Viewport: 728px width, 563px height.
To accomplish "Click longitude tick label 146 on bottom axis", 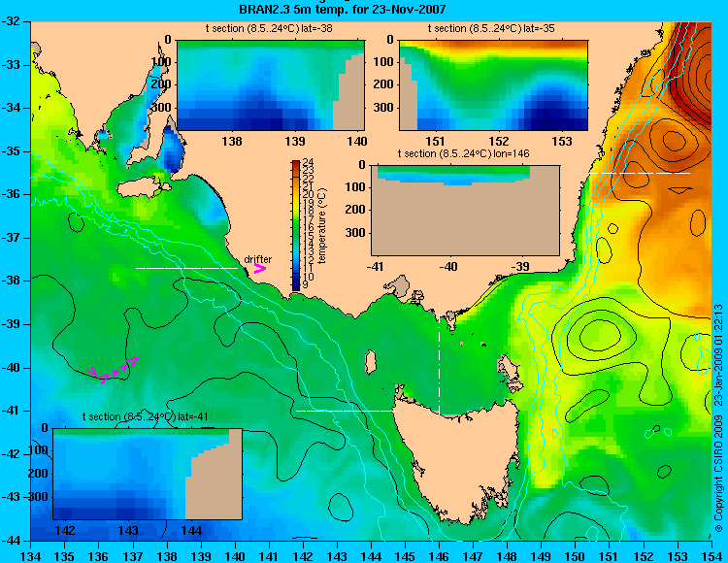I will tap(439, 556).
